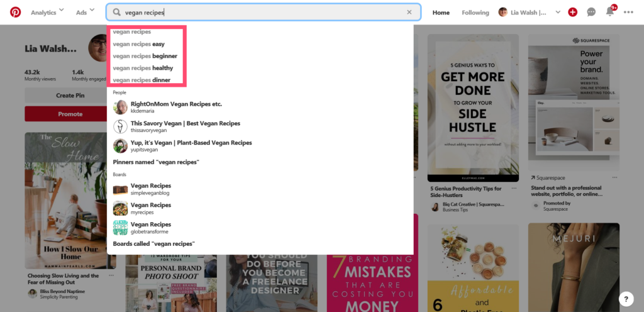Select the 'vegan recipes healthy' suggestion
Viewport: 644px width, 312px height.
pos(143,68)
